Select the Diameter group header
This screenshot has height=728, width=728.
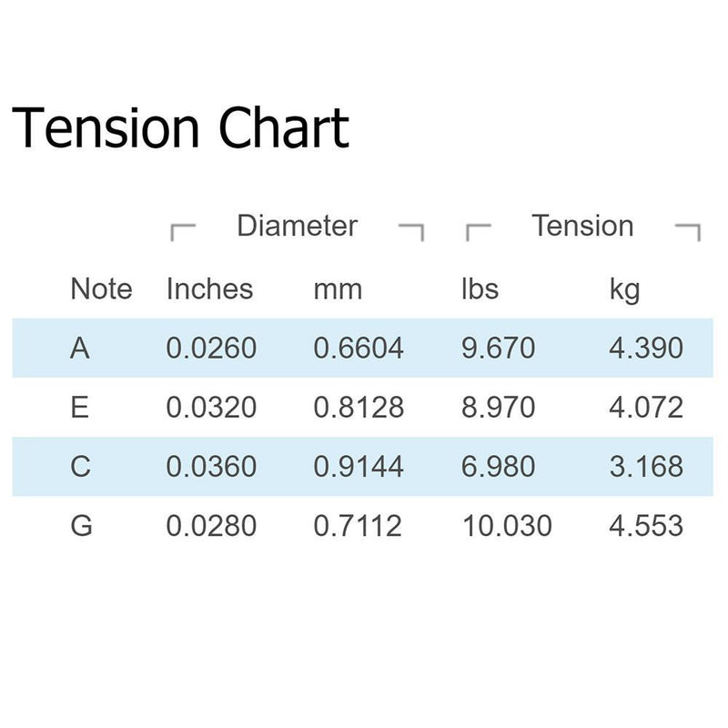pos(298,226)
